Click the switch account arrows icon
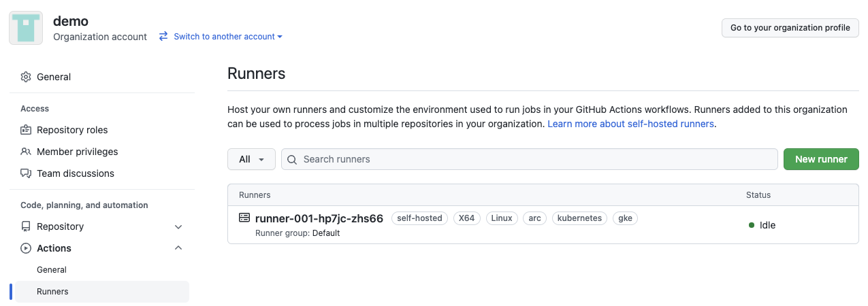This screenshot has width=868, height=306. coord(163,37)
